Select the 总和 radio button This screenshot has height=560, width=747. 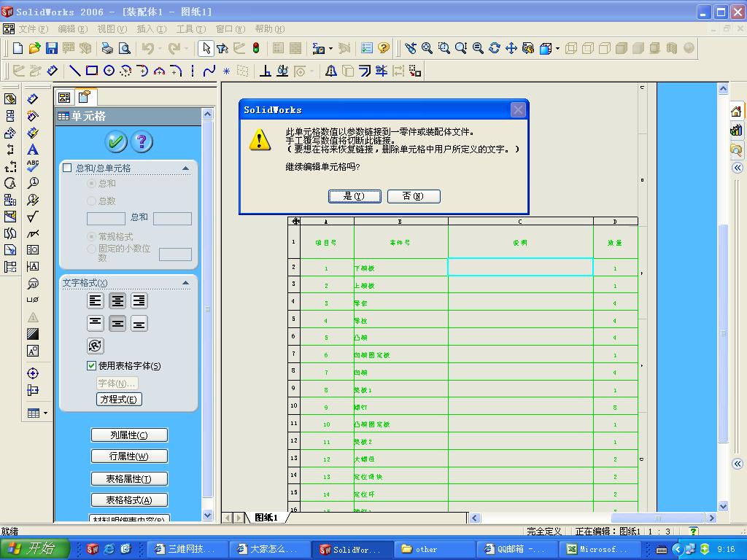pos(91,183)
